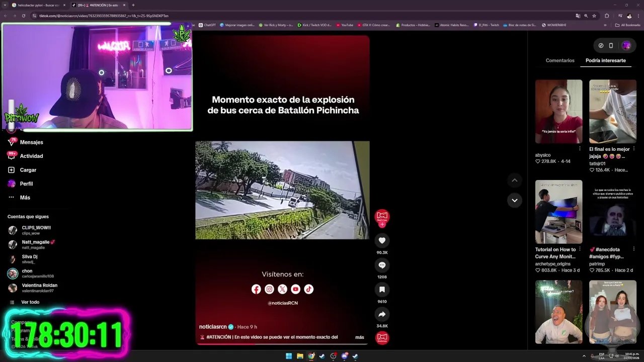Viewport: 644px width, 362px height.
Task: Click the YouTube icon under Visítenos en
Action: click(295, 289)
